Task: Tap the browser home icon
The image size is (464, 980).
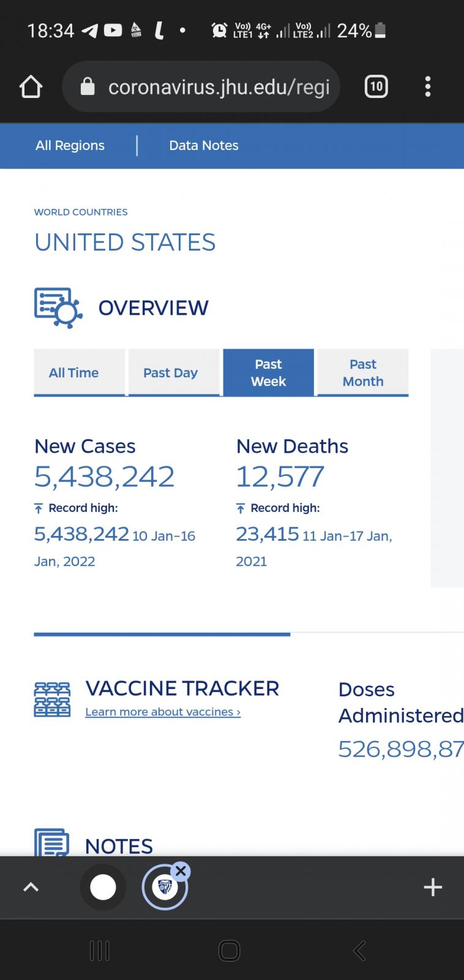Action: pos(31,87)
